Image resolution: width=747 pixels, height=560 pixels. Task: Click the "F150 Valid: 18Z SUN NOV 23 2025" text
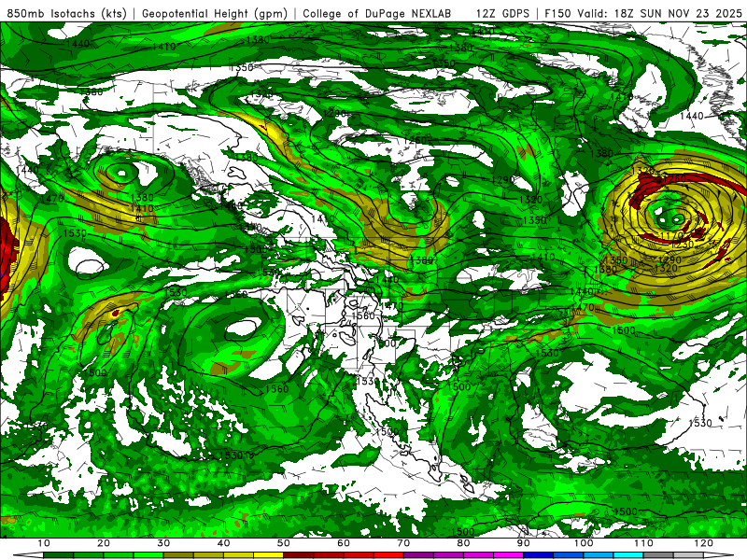click(643, 14)
